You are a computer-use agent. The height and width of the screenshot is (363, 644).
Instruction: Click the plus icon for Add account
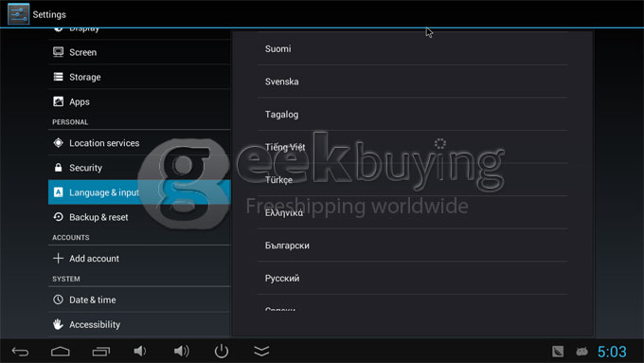59,258
